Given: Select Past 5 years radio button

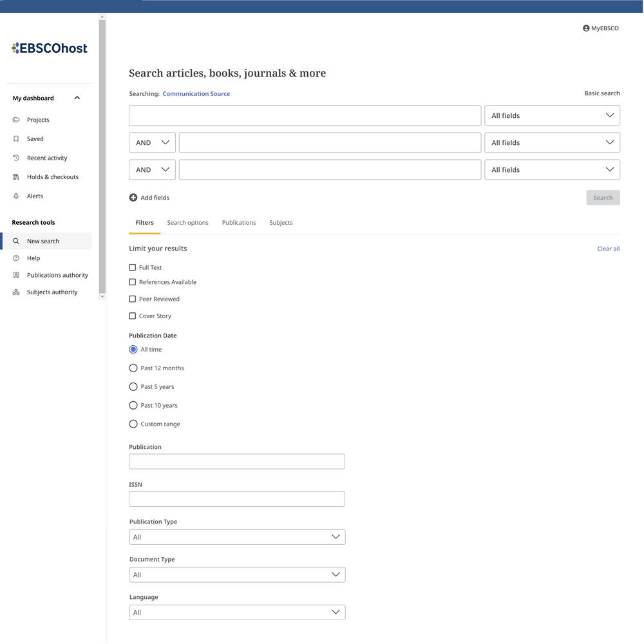Looking at the screenshot, I should (133, 387).
